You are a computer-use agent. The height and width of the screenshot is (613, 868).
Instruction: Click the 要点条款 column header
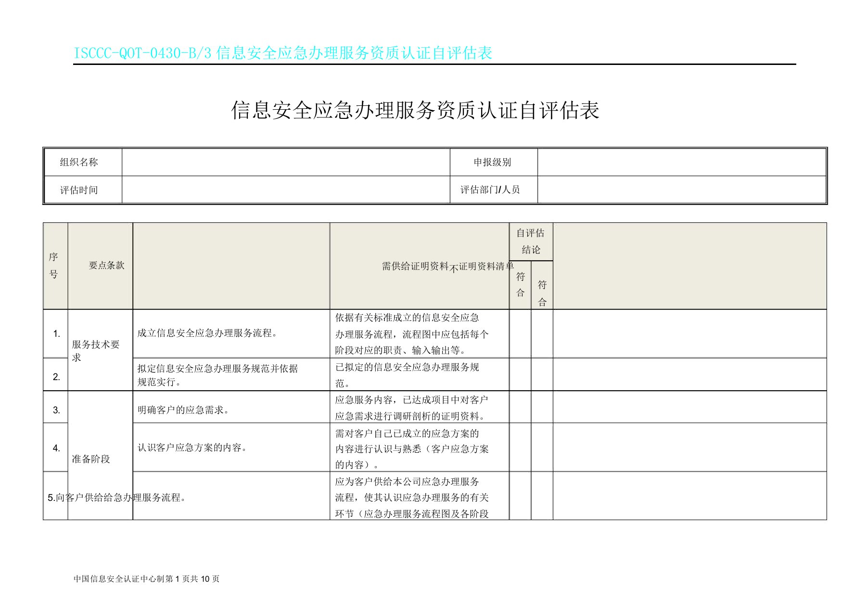(101, 266)
